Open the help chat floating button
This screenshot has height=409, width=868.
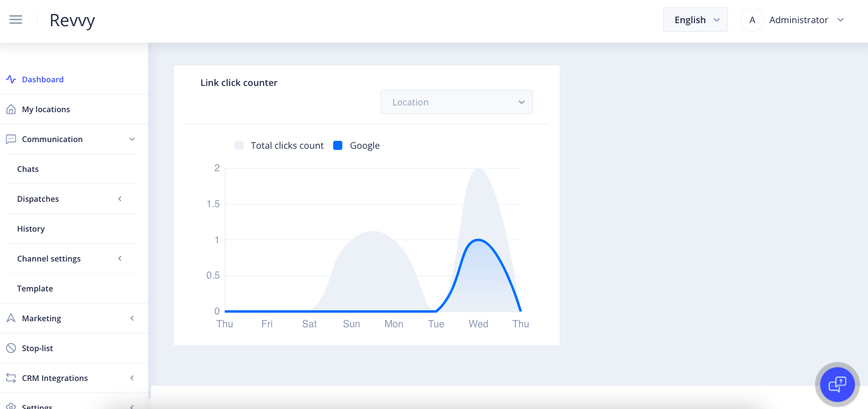pyautogui.click(x=837, y=384)
